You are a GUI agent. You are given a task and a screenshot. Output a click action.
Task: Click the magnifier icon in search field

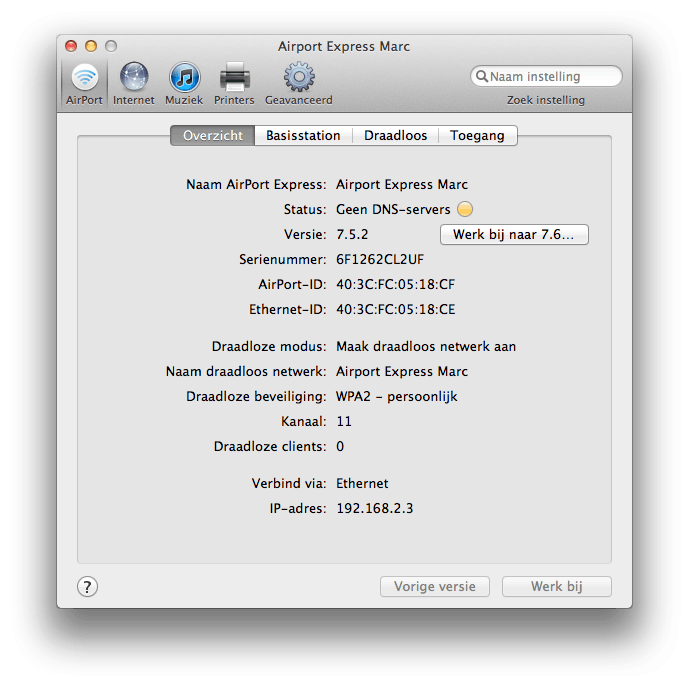point(482,76)
